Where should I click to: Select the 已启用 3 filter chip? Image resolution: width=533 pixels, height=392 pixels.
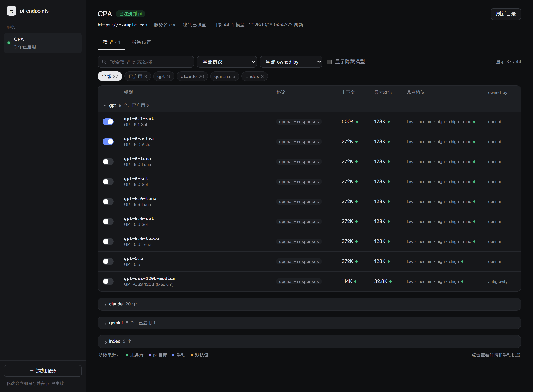click(138, 76)
